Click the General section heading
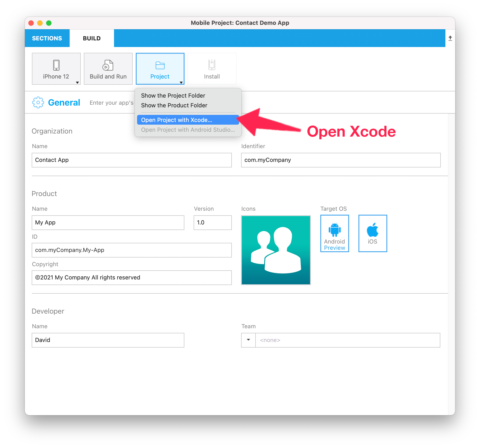Image resolution: width=480 pixels, height=448 pixels. [x=64, y=102]
